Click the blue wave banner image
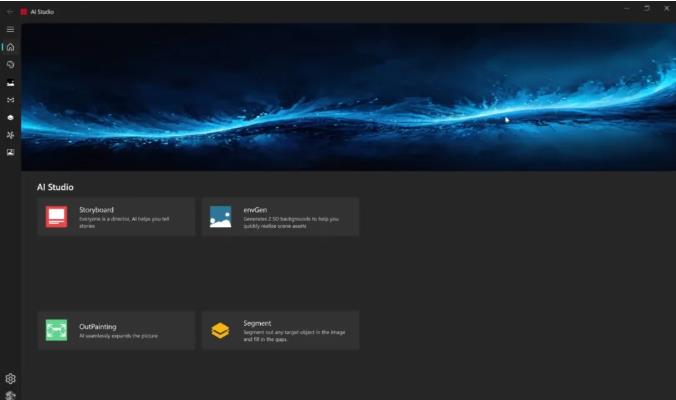676x400 pixels. click(x=348, y=96)
